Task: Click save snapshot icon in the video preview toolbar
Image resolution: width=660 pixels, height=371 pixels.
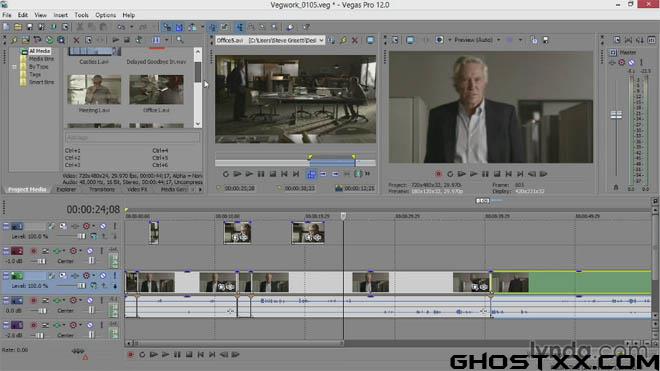Action: [x=546, y=40]
